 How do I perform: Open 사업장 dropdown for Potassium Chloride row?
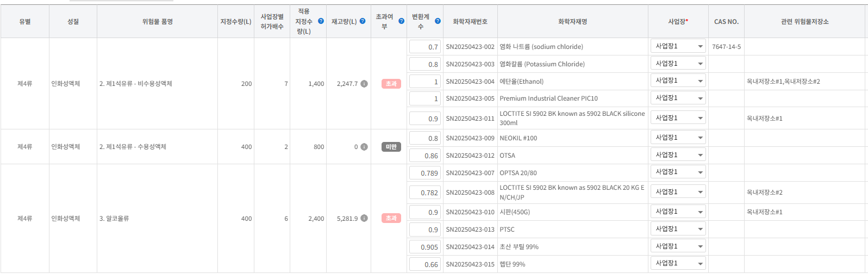point(678,64)
